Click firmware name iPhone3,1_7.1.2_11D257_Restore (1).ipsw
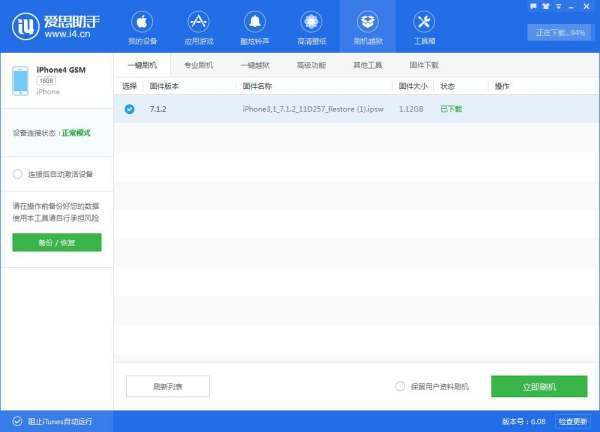 [x=313, y=109]
